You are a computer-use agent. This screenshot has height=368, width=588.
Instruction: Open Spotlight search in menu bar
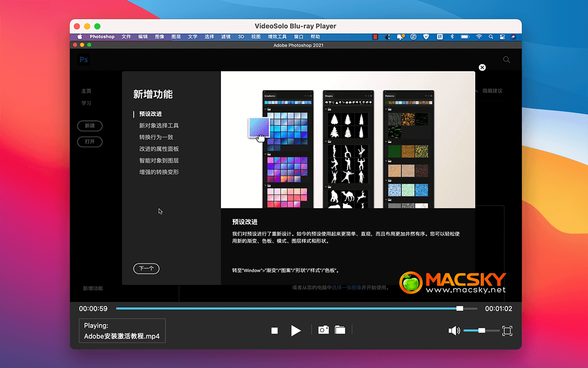pyautogui.click(x=491, y=37)
